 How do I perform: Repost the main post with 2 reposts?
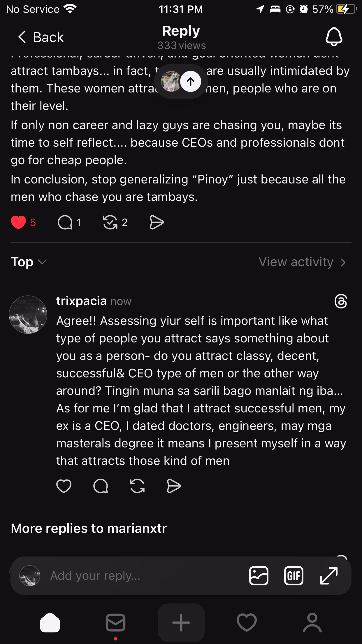pyautogui.click(x=110, y=223)
